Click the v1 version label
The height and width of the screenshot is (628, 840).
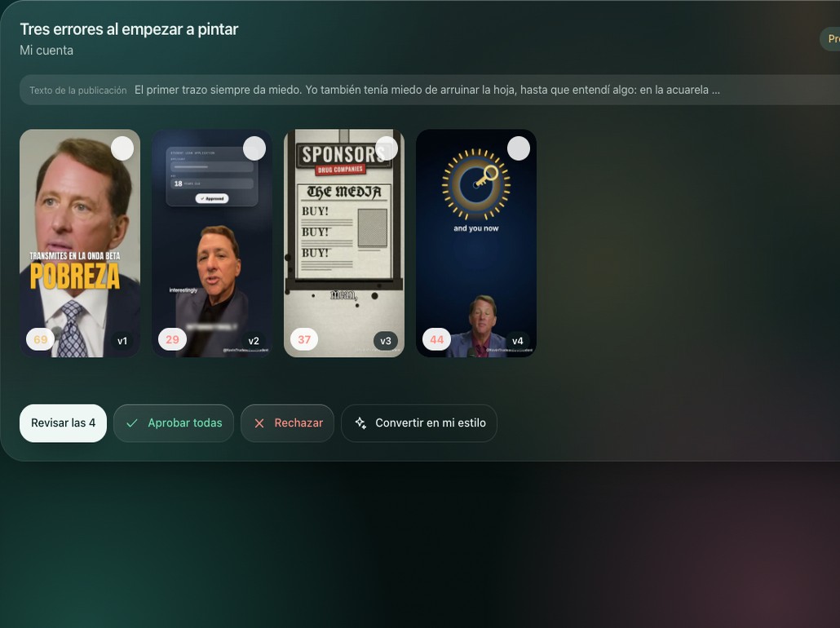tap(122, 341)
